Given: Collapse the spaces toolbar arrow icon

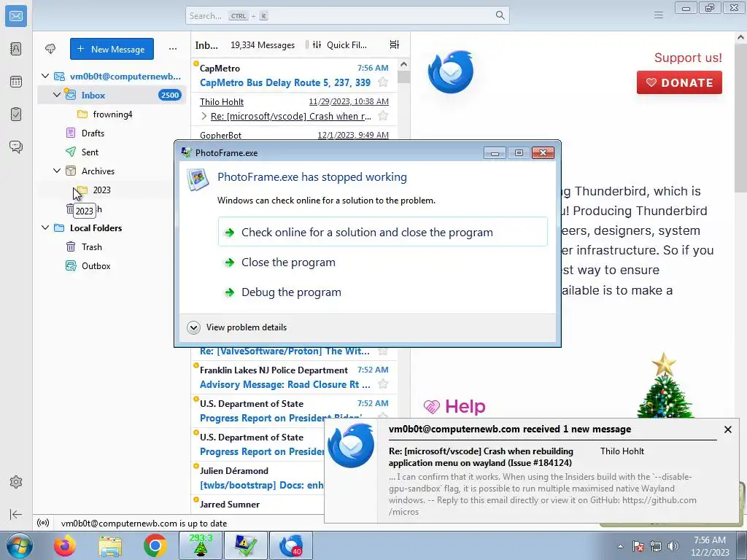Looking at the screenshot, I should 16,514.
